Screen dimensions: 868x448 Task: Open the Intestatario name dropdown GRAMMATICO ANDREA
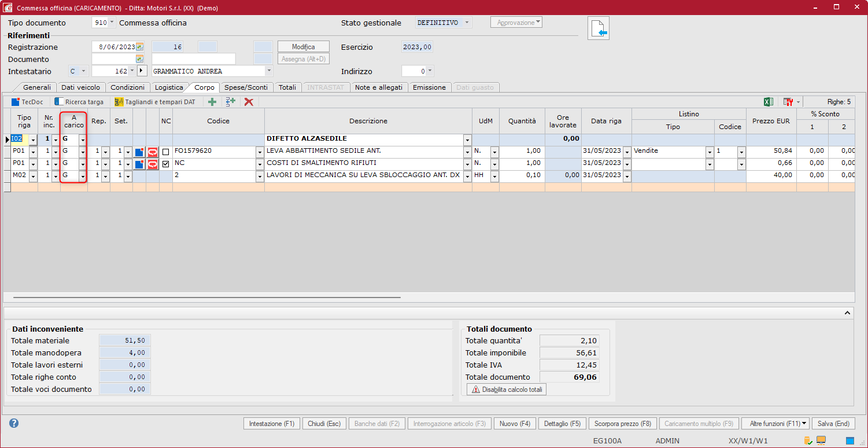pos(269,71)
